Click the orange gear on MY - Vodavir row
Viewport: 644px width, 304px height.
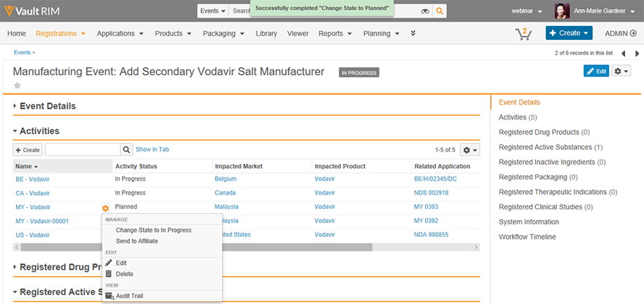(x=105, y=207)
